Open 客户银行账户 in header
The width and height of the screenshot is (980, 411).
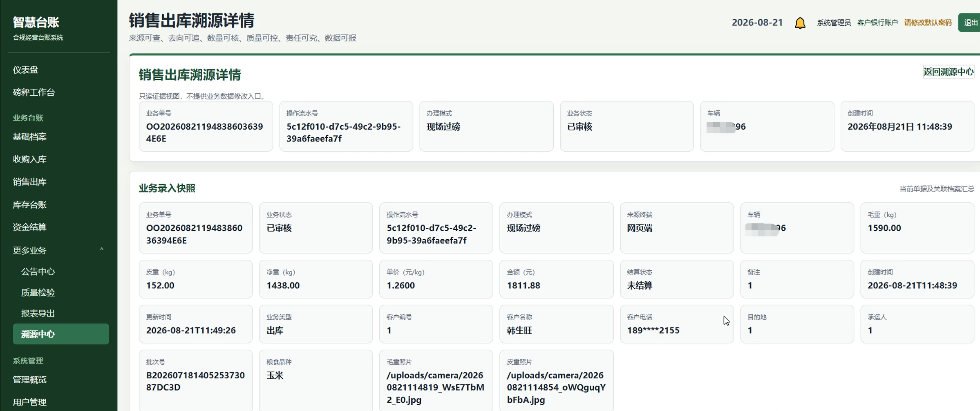point(877,22)
